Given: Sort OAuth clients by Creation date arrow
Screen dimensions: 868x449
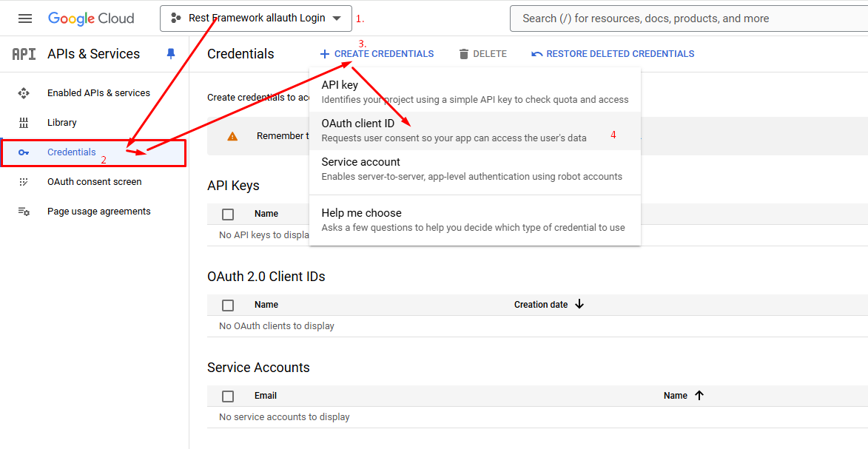Looking at the screenshot, I should [x=579, y=305].
